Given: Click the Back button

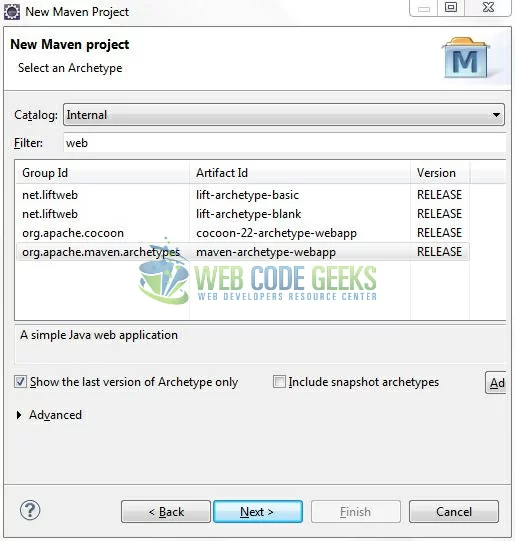Looking at the screenshot, I should tap(166, 511).
